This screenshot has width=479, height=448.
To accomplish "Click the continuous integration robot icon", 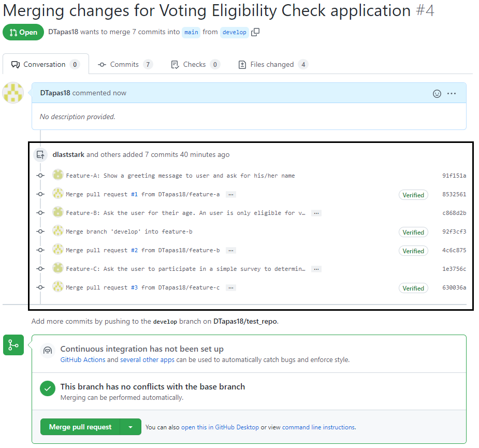I will point(48,350).
